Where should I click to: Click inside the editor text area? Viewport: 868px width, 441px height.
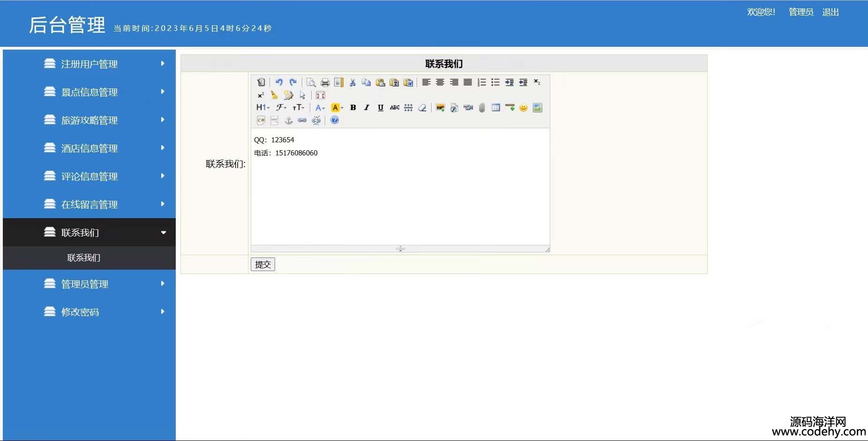coord(400,186)
